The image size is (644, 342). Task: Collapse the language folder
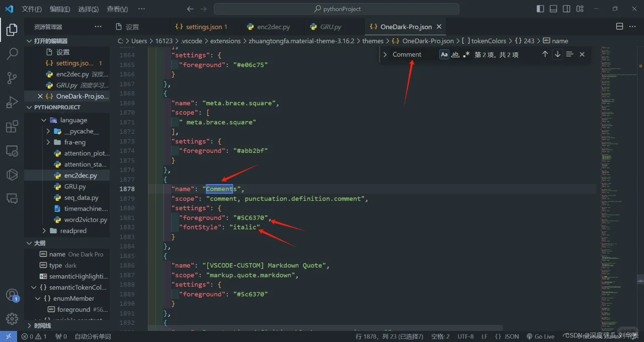pyautogui.click(x=44, y=120)
